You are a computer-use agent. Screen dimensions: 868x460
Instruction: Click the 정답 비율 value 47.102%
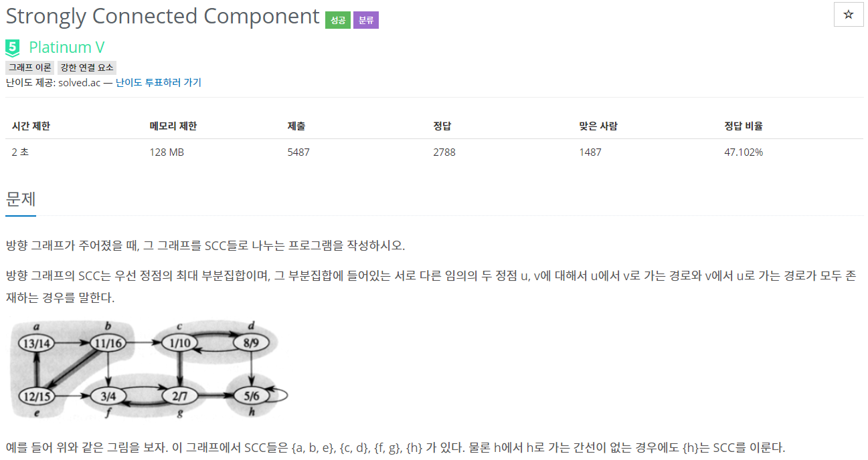point(744,152)
